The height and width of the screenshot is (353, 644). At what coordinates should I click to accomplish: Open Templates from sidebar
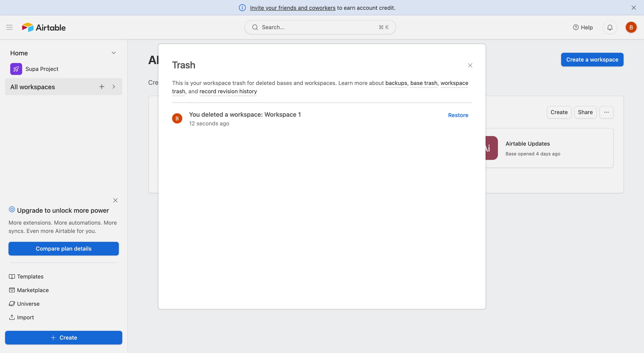tap(26, 276)
